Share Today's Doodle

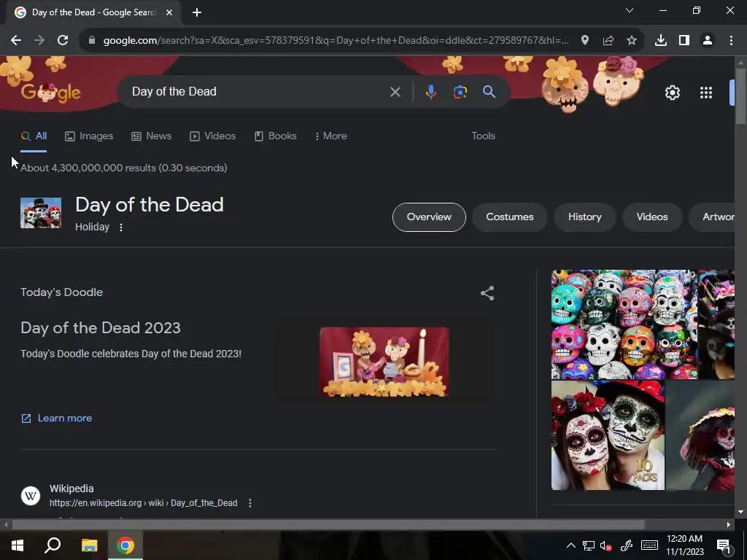tap(487, 293)
